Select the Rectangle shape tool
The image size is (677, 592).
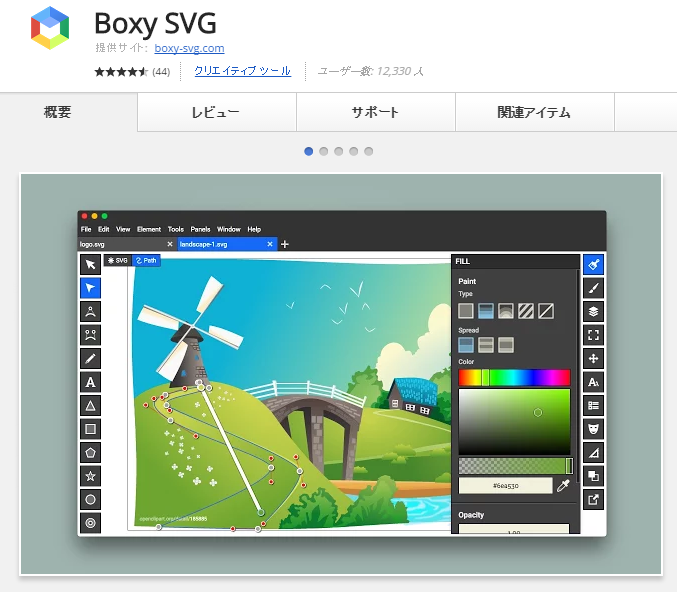click(x=90, y=429)
